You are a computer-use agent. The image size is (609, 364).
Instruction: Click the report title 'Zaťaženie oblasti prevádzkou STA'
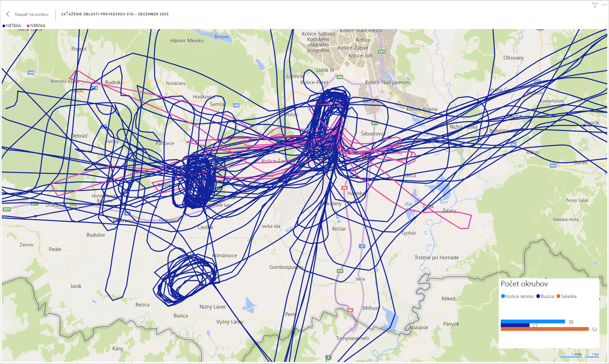115,14
